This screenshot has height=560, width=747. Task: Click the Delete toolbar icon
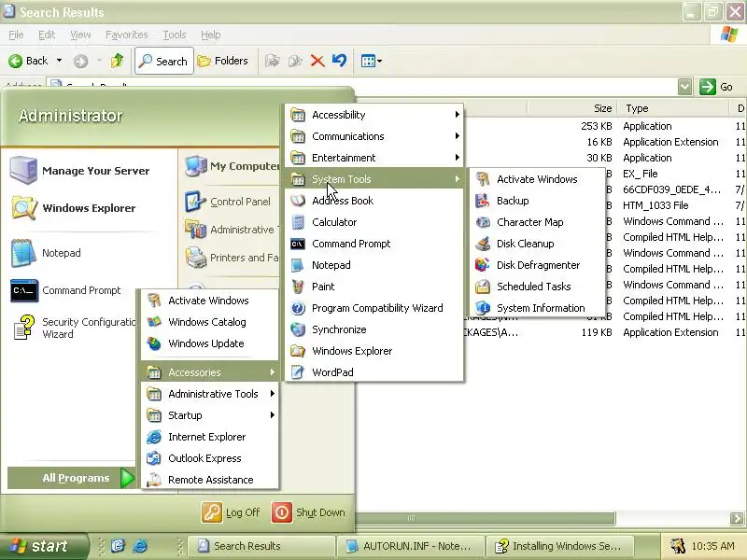coord(317,61)
